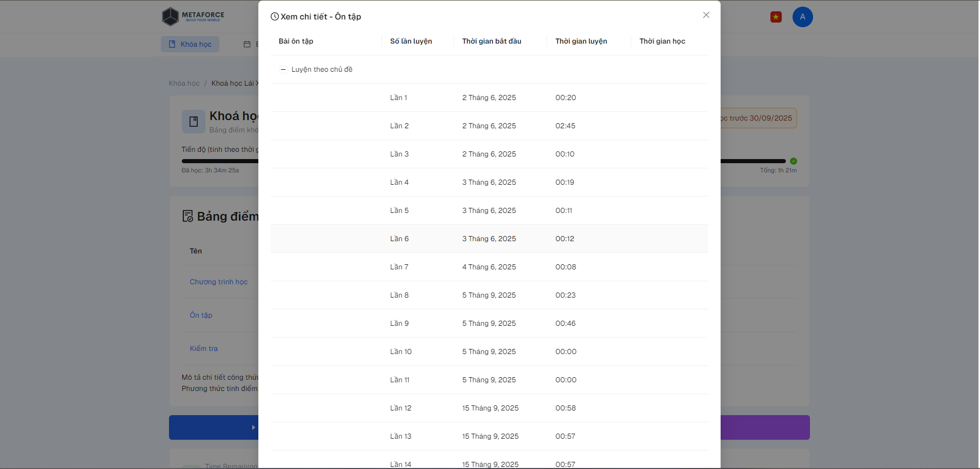The height and width of the screenshot is (469, 980).
Task: Open the Khóa học tab
Action: [x=190, y=44]
